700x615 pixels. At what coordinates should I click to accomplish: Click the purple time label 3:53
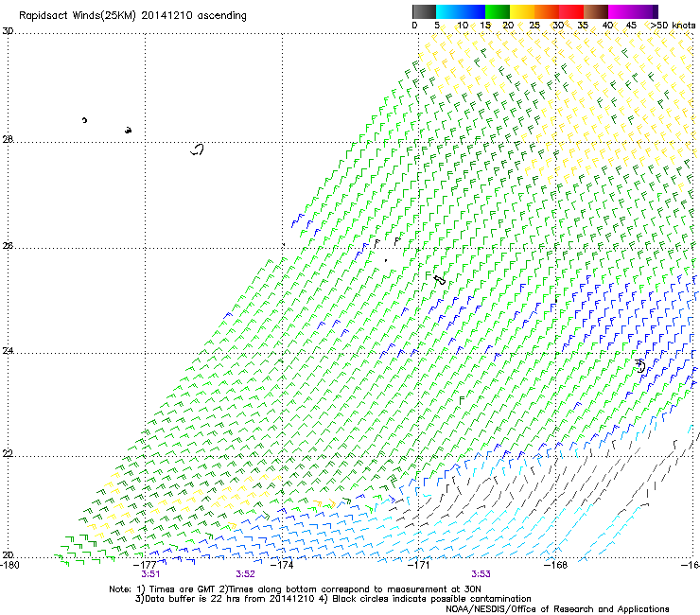coord(481,574)
